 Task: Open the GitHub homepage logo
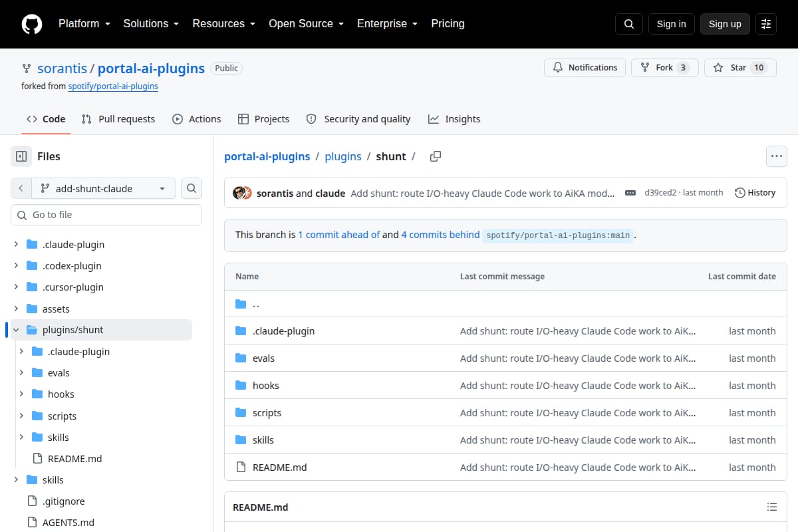pos(32,24)
